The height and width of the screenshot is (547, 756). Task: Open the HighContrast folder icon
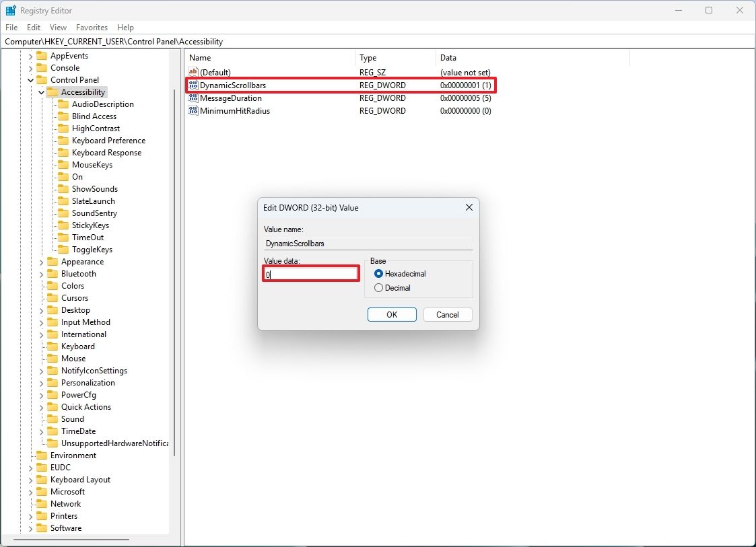(x=62, y=128)
